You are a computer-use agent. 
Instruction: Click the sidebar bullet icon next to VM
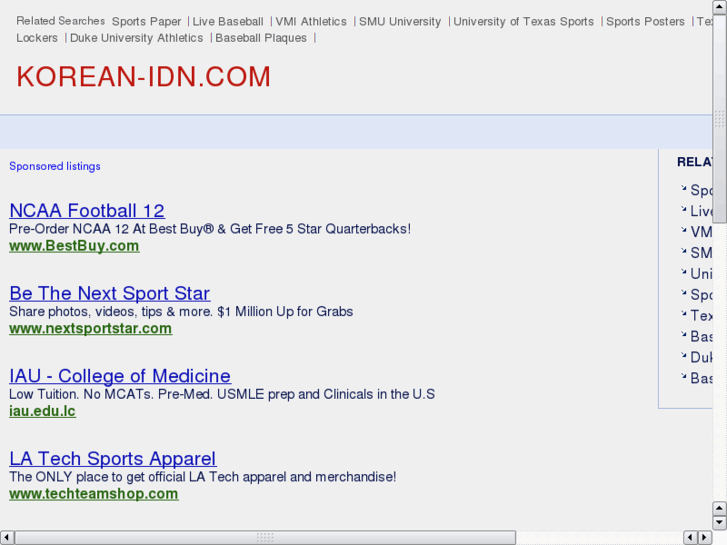point(683,230)
